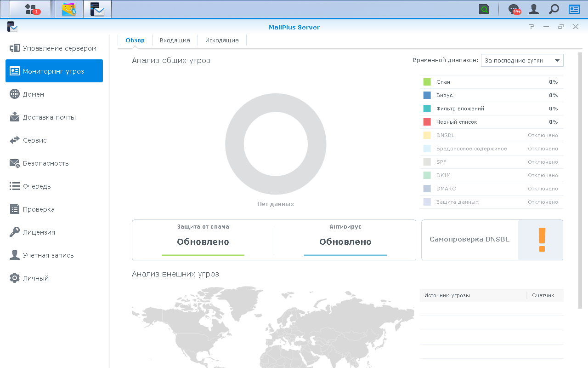Click the Самопроверка DNSBL warning panel
This screenshot has width=588, height=368.
(x=492, y=240)
